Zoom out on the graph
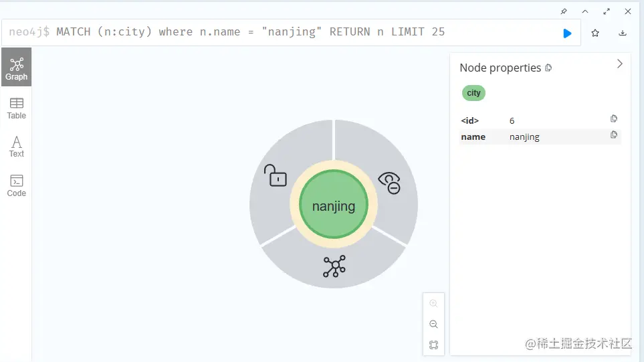 pyautogui.click(x=433, y=325)
